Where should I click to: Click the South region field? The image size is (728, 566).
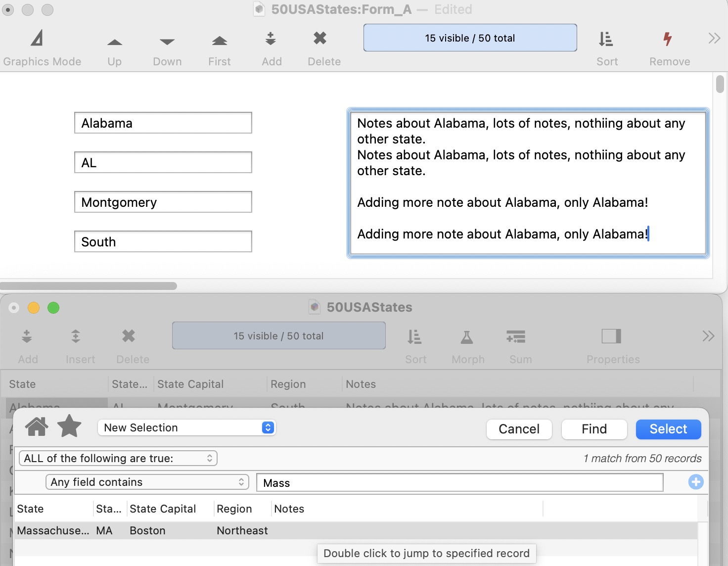163,241
